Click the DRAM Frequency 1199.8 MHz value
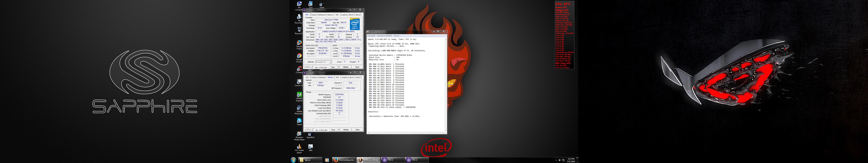Viewport: 868px width, 163px height. click(x=339, y=95)
